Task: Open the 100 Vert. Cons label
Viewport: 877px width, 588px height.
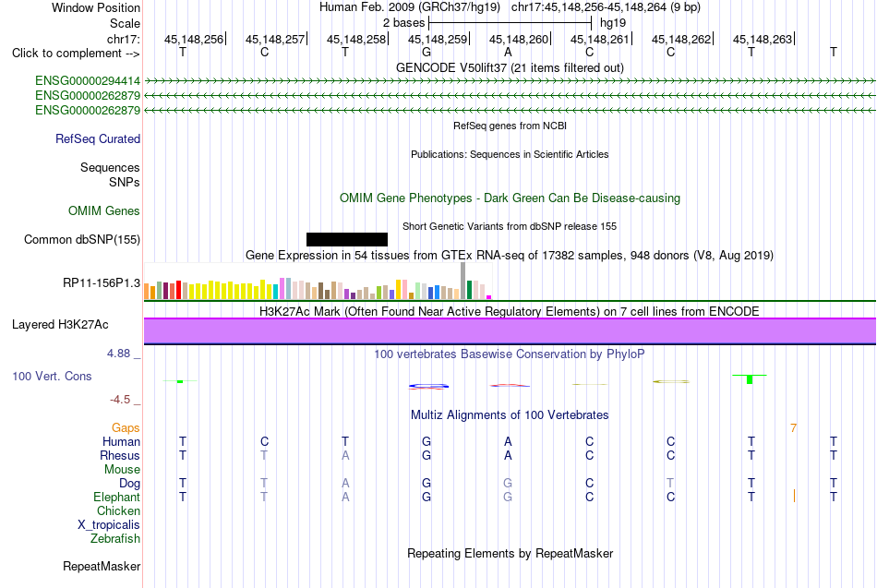Action: click(x=52, y=376)
